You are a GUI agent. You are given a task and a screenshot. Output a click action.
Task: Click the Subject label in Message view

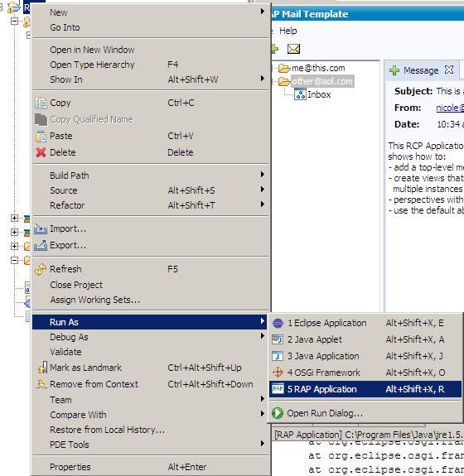pos(413,91)
